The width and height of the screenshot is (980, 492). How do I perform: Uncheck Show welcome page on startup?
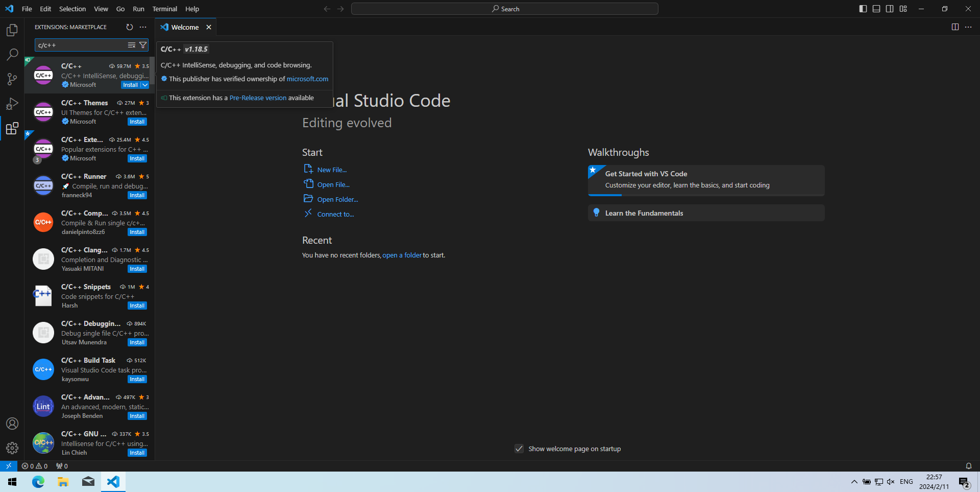(519, 449)
